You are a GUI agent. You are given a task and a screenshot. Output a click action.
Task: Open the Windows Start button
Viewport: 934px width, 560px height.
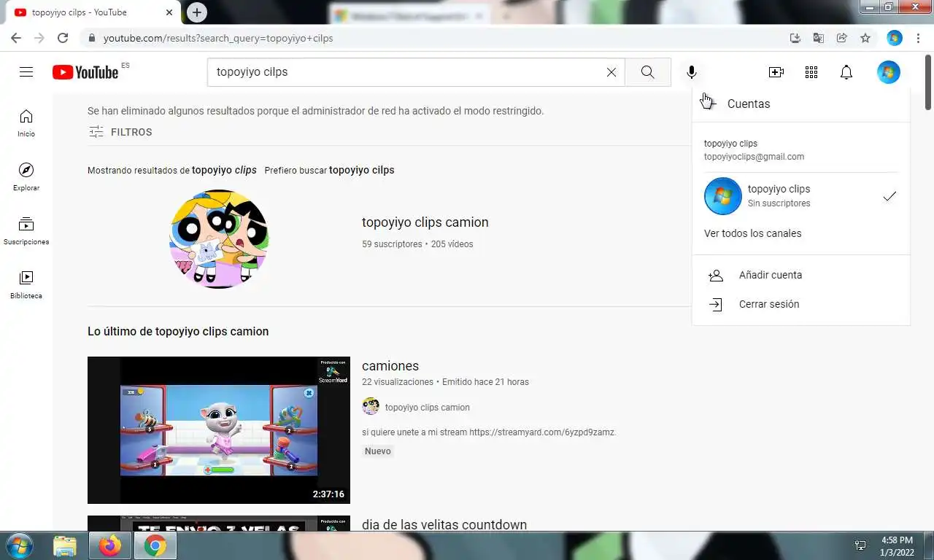coord(19,545)
